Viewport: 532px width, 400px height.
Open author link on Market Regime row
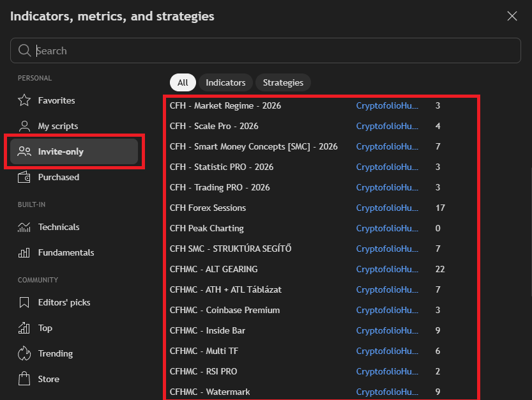387,105
